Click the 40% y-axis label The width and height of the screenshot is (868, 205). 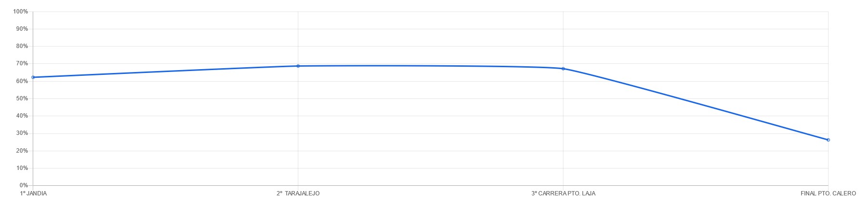tap(22, 116)
